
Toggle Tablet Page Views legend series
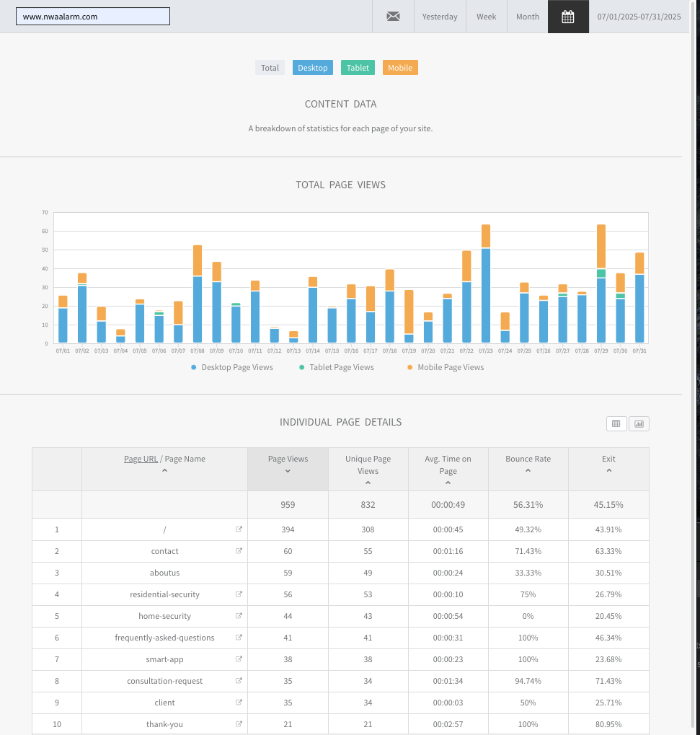coord(337,367)
